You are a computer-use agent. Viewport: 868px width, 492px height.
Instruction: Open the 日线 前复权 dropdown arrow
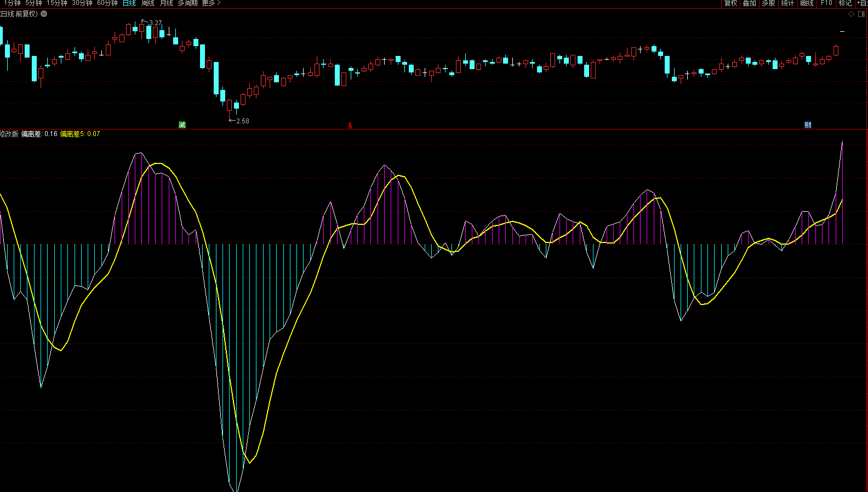pyautogui.click(x=44, y=14)
